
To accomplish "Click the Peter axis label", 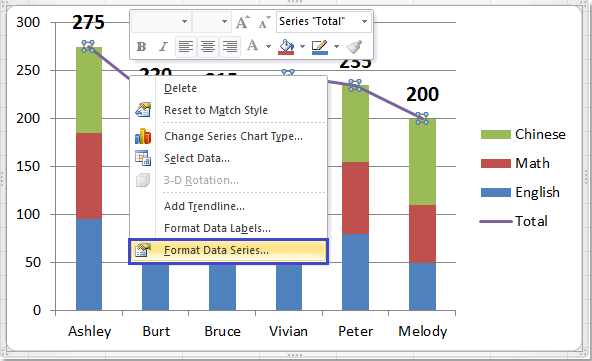I will coord(355,332).
